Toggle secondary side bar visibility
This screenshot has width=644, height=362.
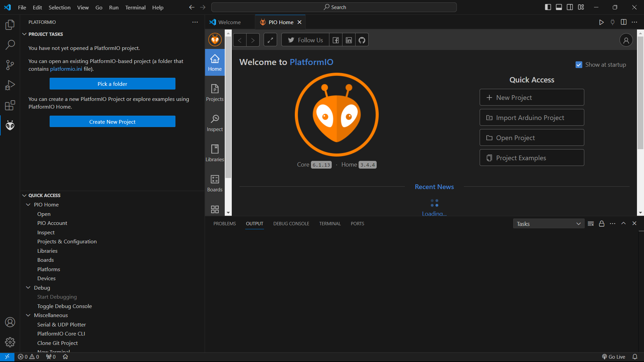(x=570, y=7)
